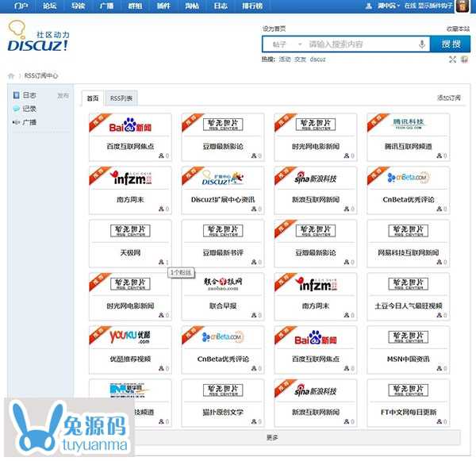The height and width of the screenshot is (461, 476).
Task: Expand the username dropdown in top bar
Action: point(389,6)
